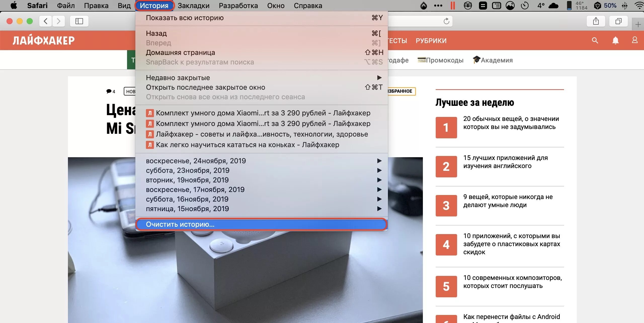Expand воскресенье, 24 ноября, 2019 history
This screenshot has width=644, height=323.
pyautogui.click(x=262, y=161)
